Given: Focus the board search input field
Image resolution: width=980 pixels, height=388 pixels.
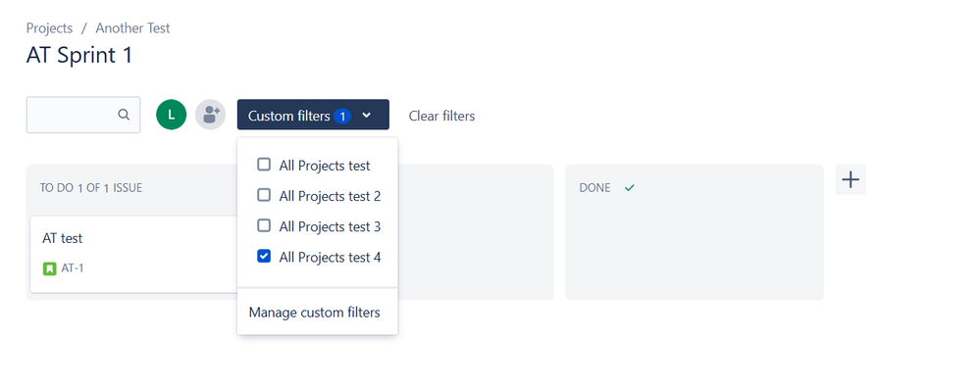Looking at the screenshot, I should tap(83, 115).
